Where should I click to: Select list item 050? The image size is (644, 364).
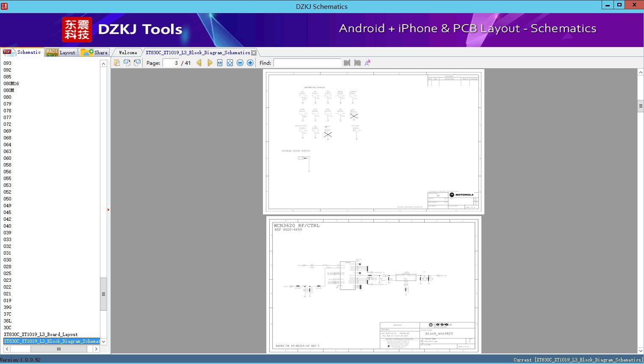pos(8,199)
